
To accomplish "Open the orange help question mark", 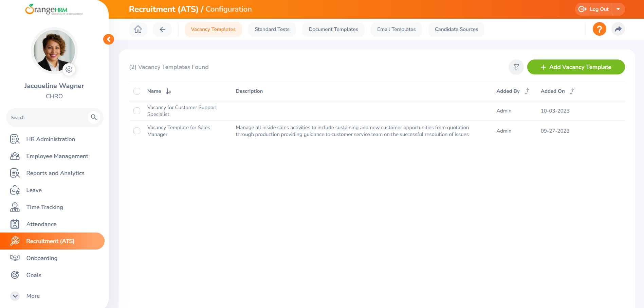I will pyautogui.click(x=599, y=29).
